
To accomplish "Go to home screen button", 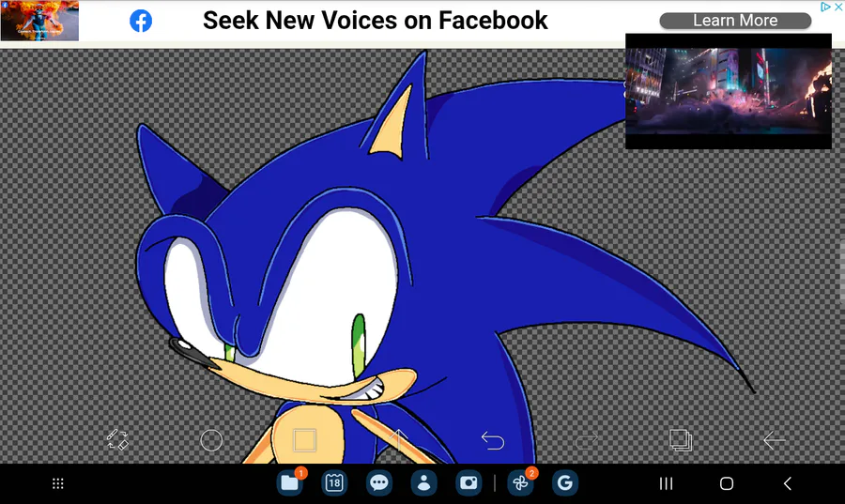I will 727,483.
